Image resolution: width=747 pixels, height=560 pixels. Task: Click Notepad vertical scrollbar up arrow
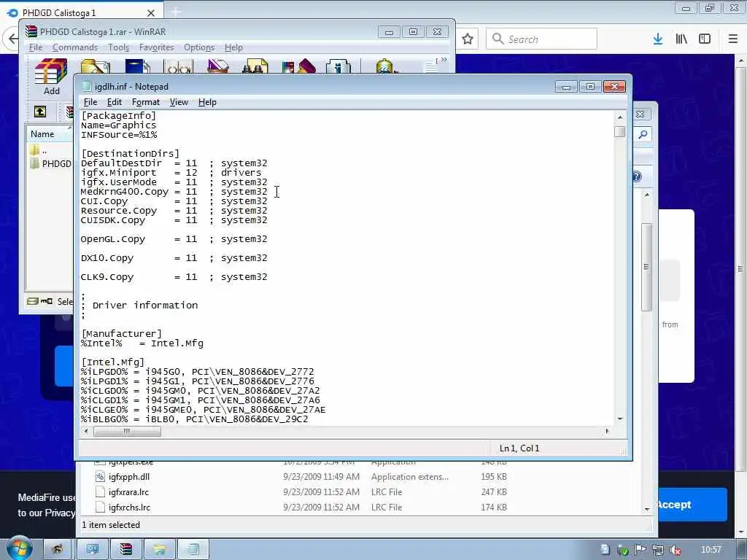pyautogui.click(x=620, y=117)
